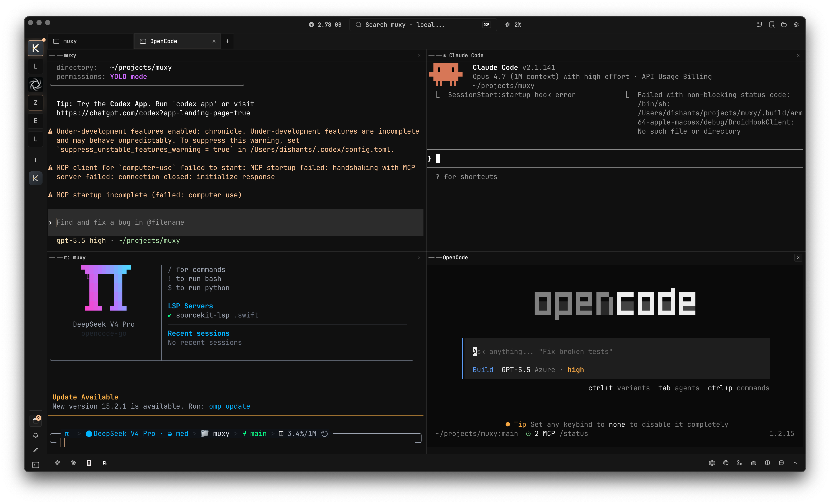The height and width of the screenshot is (504, 830).
Task: Click the robot icon in bottom-right bar
Action: pyautogui.click(x=754, y=463)
